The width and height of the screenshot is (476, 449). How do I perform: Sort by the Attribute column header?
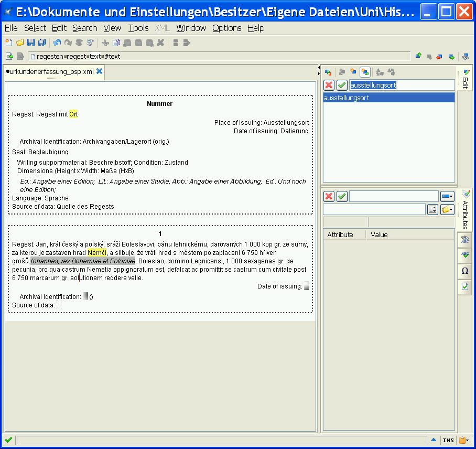click(x=345, y=234)
